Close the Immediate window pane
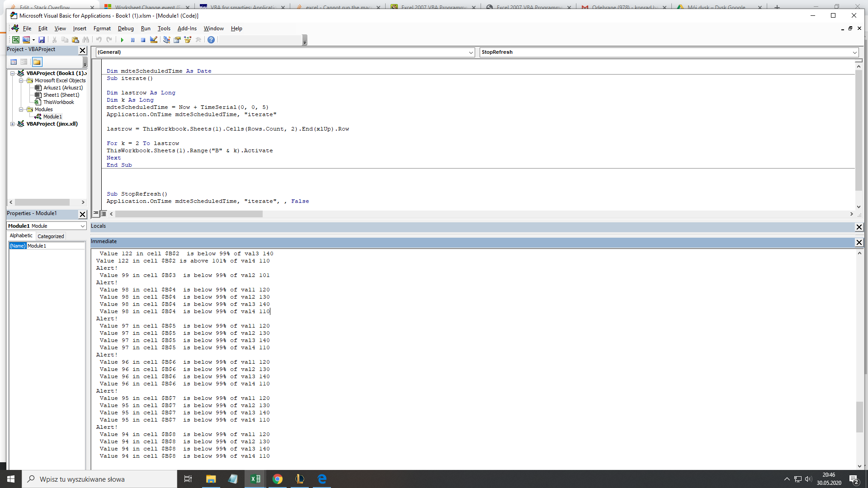Screen dimensions: 868x488 859,243
